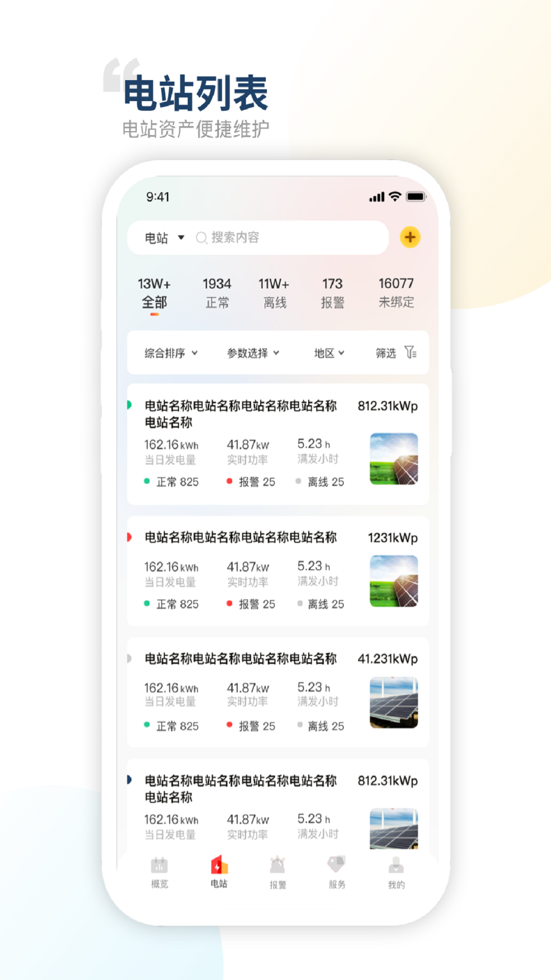The image size is (551, 980).
Task: Open the 综合排序 sorting dropdown
Action: click(x=170, y=353)
